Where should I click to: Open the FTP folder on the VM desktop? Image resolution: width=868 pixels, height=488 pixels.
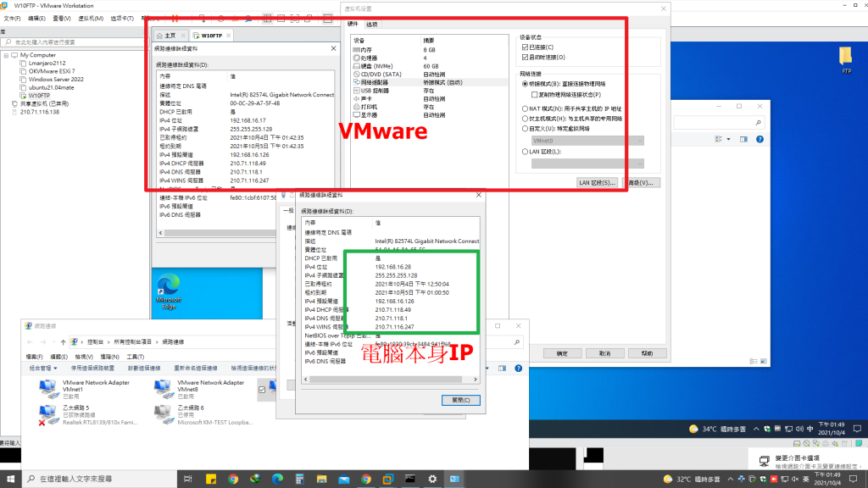point(846,60)
